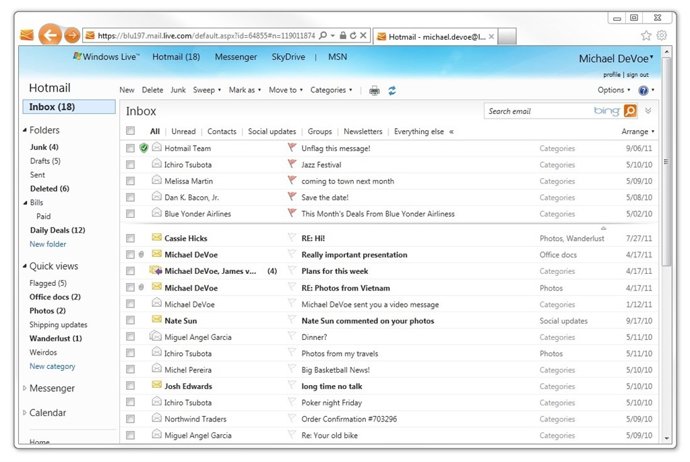The image size is (690, 462).
Task: Click the New folder link
Action: click(x=48, y=244)
